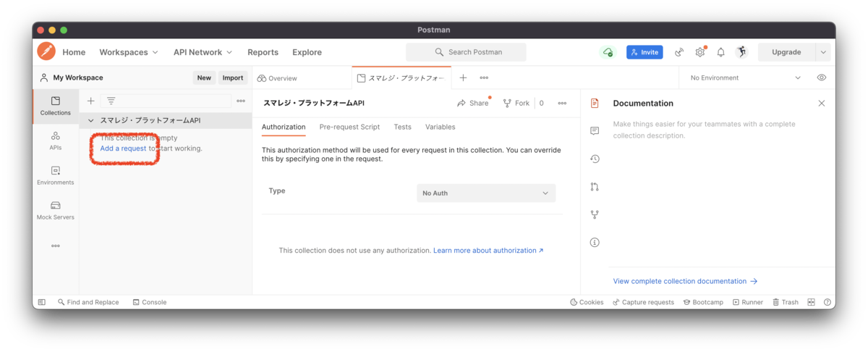Open the collection Info icon
868x352 pixels.
[x=595, y=243]
